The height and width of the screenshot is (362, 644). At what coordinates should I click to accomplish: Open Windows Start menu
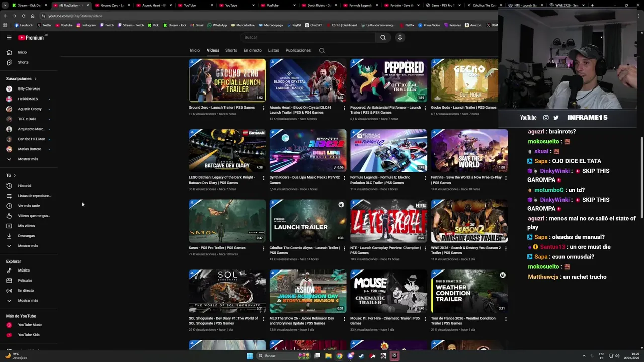tap(250, 356)
